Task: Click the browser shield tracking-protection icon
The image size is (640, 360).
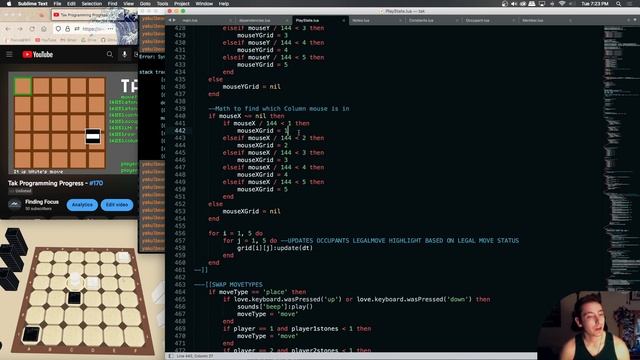Action: [58, 29]
